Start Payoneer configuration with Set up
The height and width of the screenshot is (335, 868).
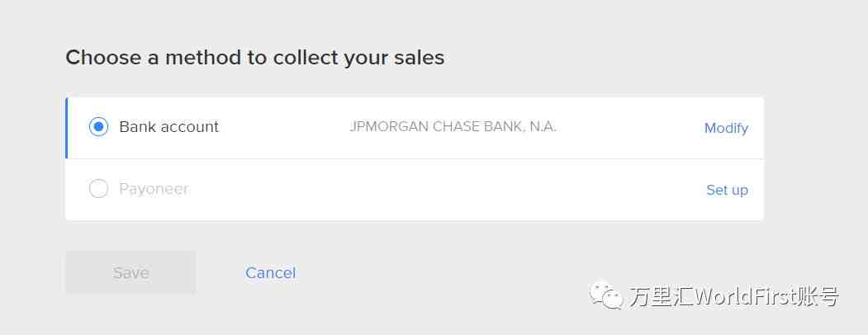point(727,190)
